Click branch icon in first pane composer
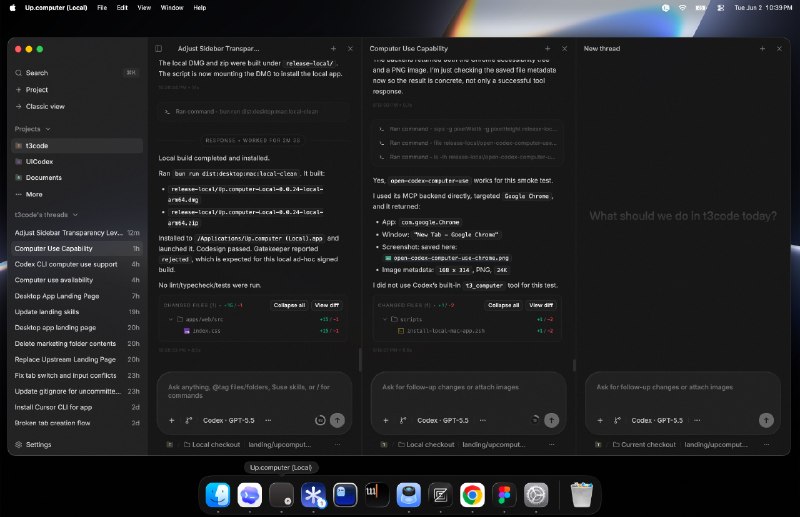Image resolution: width=800 pixels, height=517 pixels. (x=189, y=421)
